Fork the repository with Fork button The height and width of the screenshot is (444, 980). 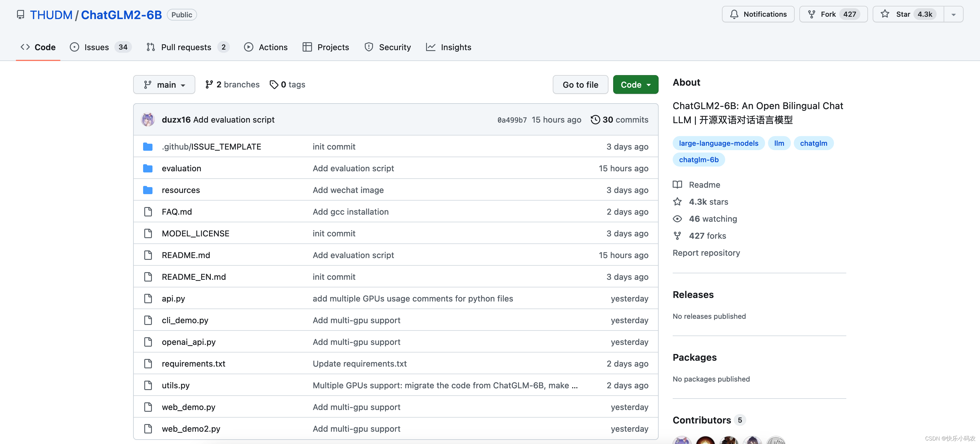click(x=833, y=14)
